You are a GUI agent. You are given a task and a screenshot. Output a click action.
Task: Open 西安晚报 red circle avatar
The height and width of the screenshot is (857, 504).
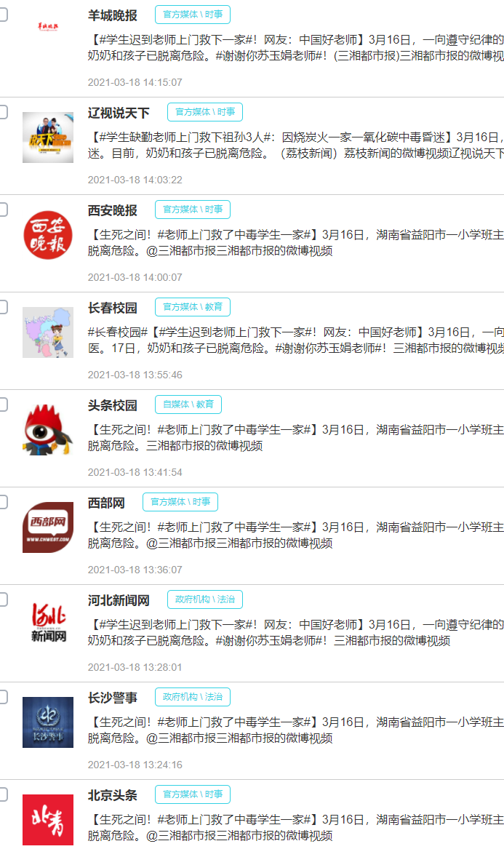48,235
